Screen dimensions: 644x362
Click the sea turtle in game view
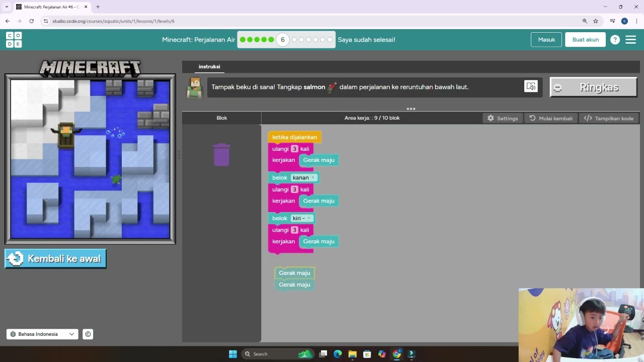pyautogui.click(x=116, y=179)
